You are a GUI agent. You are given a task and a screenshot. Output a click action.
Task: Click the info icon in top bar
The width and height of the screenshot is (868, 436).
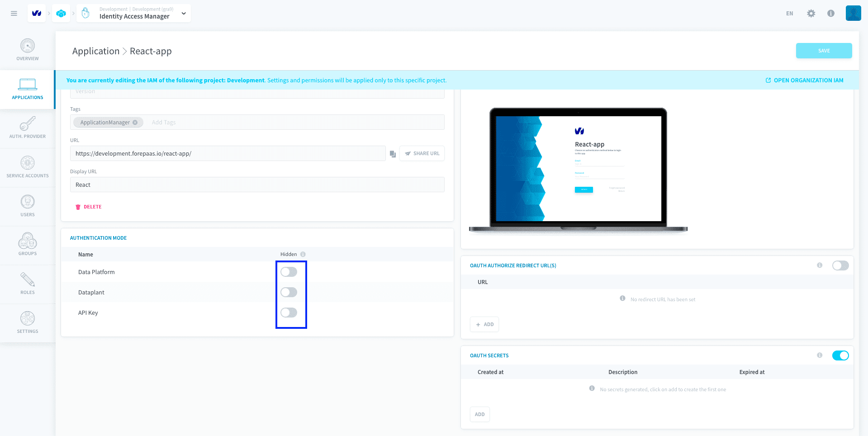click(x=831, y=14)
